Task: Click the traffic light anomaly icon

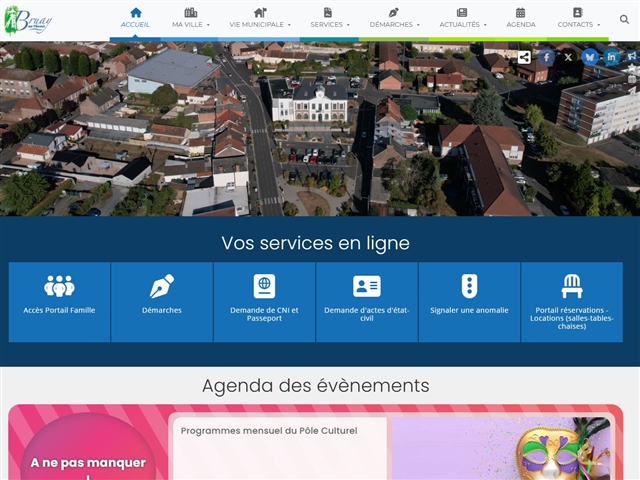Action: [x=469, y=286]
